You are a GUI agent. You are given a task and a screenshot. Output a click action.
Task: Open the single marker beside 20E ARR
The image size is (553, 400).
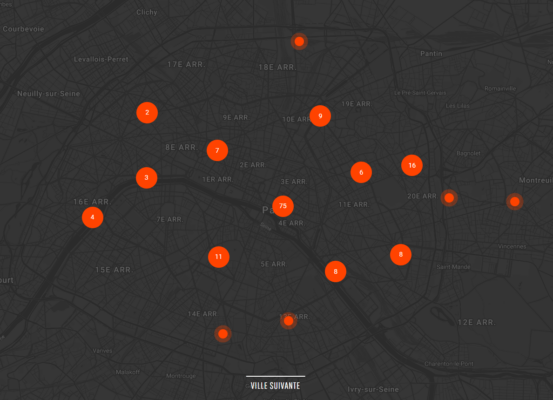pos(449,198)
